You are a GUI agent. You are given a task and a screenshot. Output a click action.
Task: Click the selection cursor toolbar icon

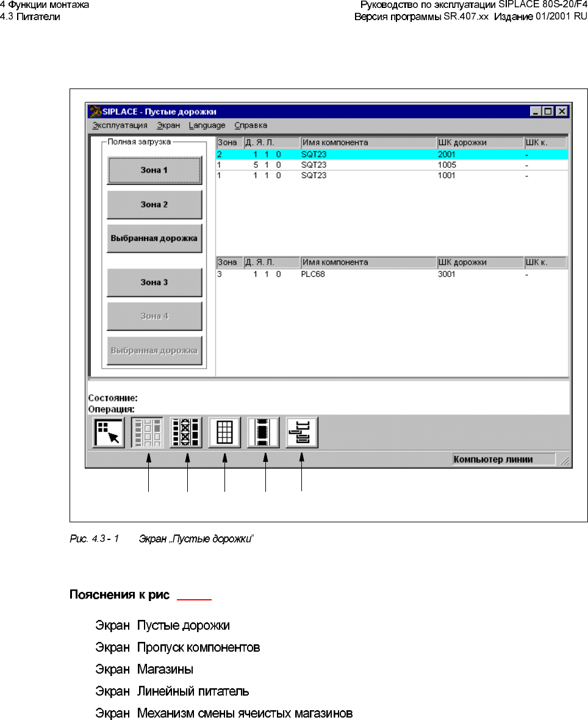click(x=109, y=432)
